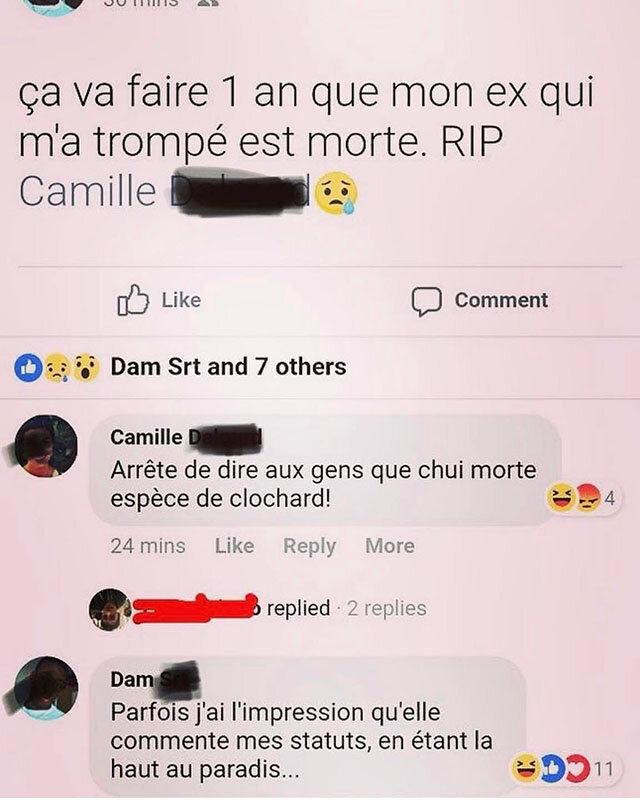Open Dam's profile picture thumbnail

pos(45,688)
